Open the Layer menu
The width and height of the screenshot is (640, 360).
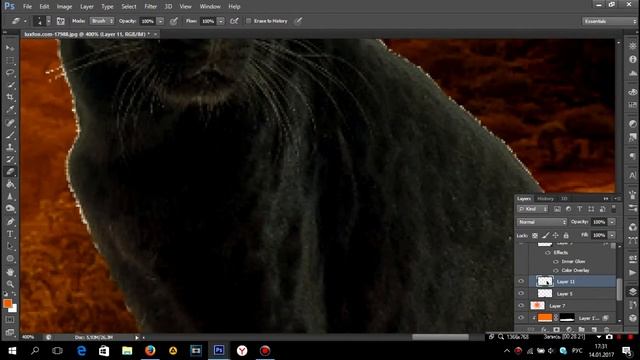[x=87, y=7]
